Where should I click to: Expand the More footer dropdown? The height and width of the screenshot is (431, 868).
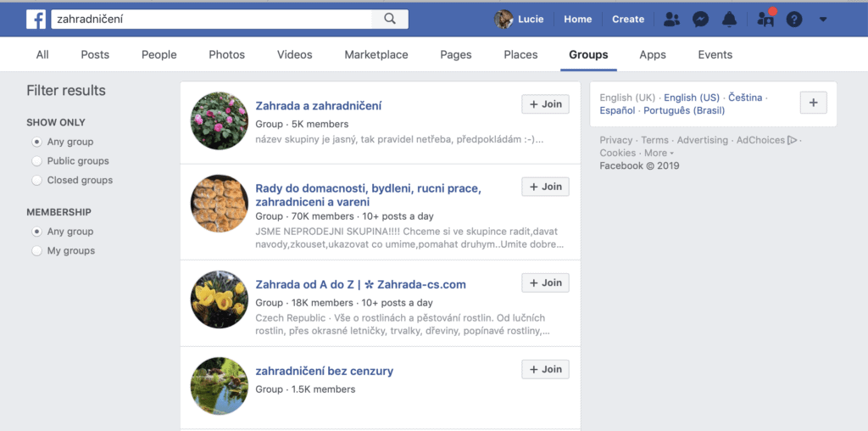659,154
